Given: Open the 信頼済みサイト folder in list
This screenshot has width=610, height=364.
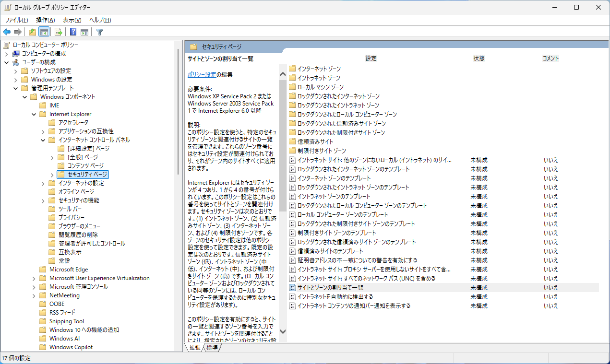Looking at the screenshot, I should (x=315, y=141).
